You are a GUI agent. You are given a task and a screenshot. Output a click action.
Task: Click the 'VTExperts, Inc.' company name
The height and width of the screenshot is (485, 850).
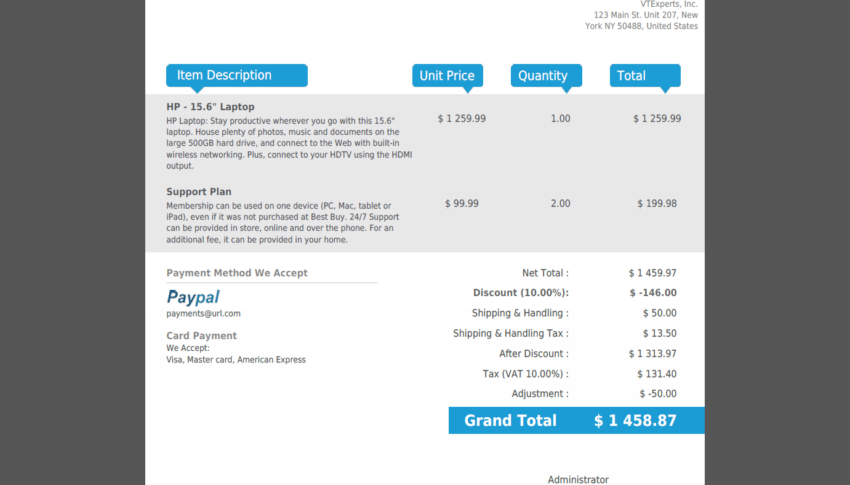click(x=669, y=4)
